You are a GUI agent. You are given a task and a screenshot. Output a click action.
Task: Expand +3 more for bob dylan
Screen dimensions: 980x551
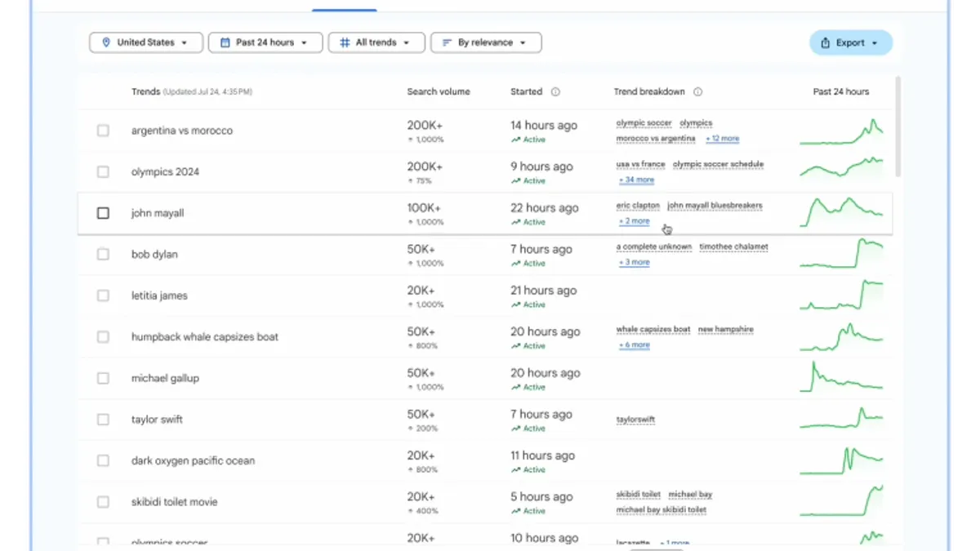coord(635,262)
